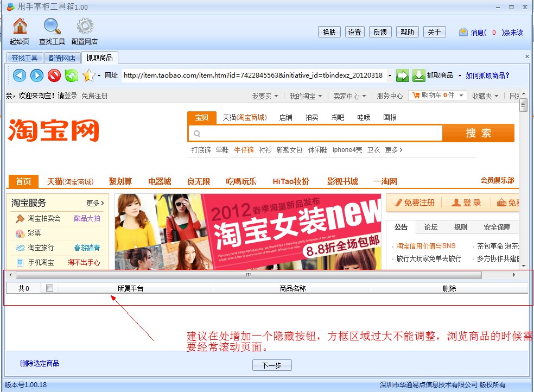Tick the select-all checkbox in the product table
This screenshot has width=534, height=392.
pos(50,288)
